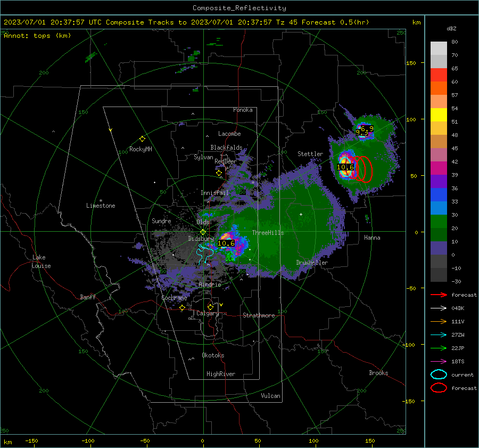This screenshot has width=479, height=448.
Task: Click the red forecast ellipse legend icon
Action: [x=439, y=388]
